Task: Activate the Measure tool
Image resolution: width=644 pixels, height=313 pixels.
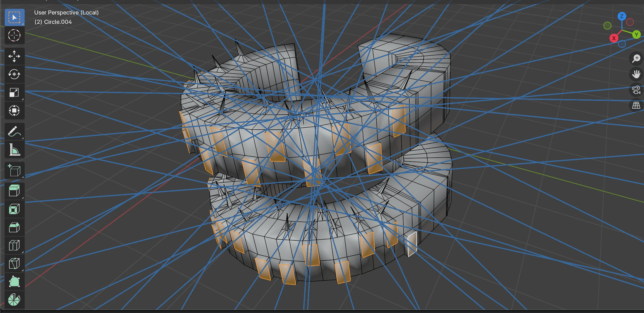Action: coord(14,150)
